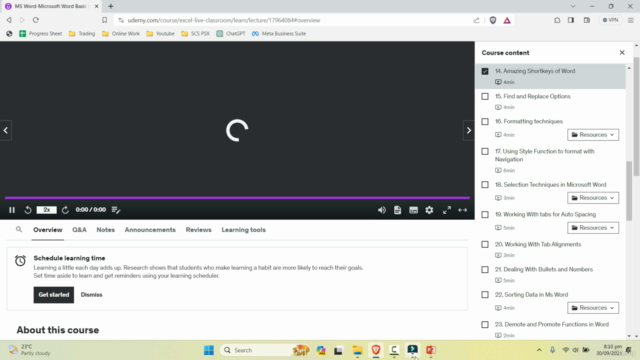Open Progress Sheet bookmark
This screenshot has height=360, width=640.
(x=41, y=33)
